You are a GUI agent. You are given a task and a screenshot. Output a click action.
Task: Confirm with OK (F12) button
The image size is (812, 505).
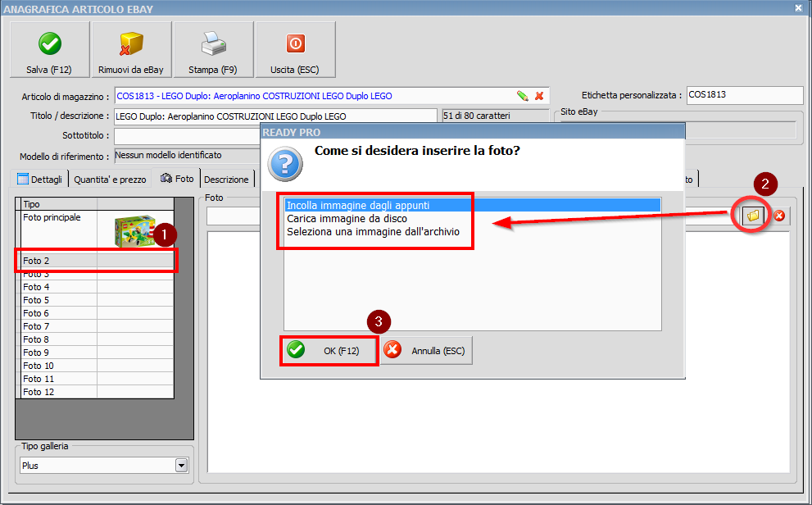tap(329, 351)
